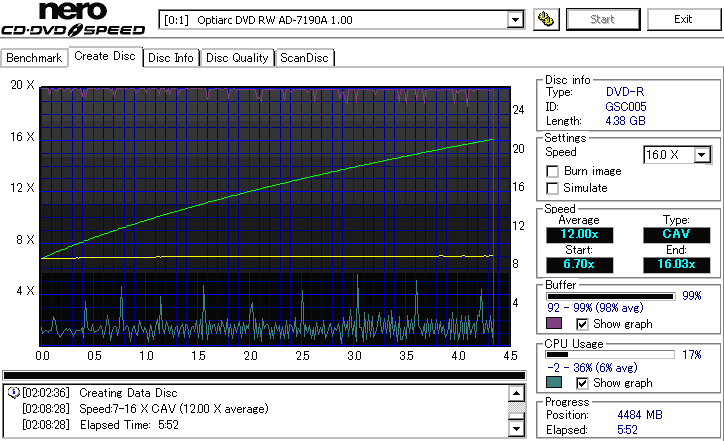Toggle Buffer Show graph checkbox
The height and width of the screenshot is (441, 724).
click(582, 324)
